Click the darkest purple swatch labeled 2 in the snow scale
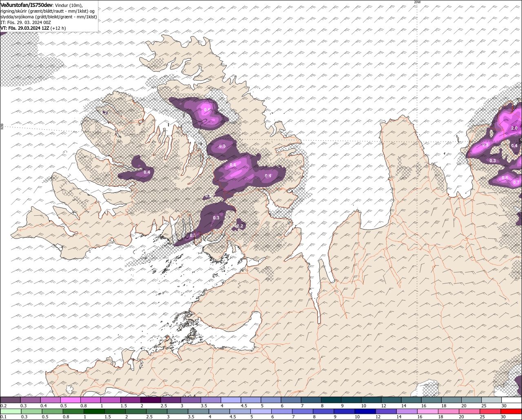The height and width of the screenshot is (420, 522). [x=150, y=400]
